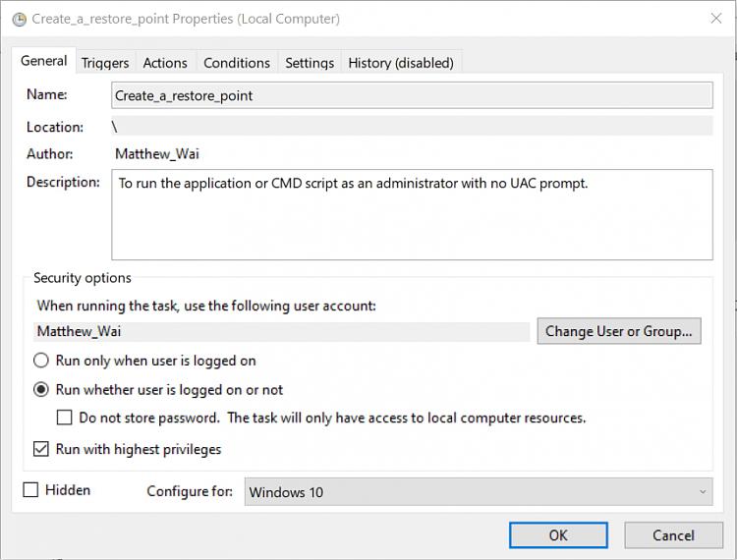Click into the Description text box
This screenshot has height=560, width=737.
[x=412, y=215]
